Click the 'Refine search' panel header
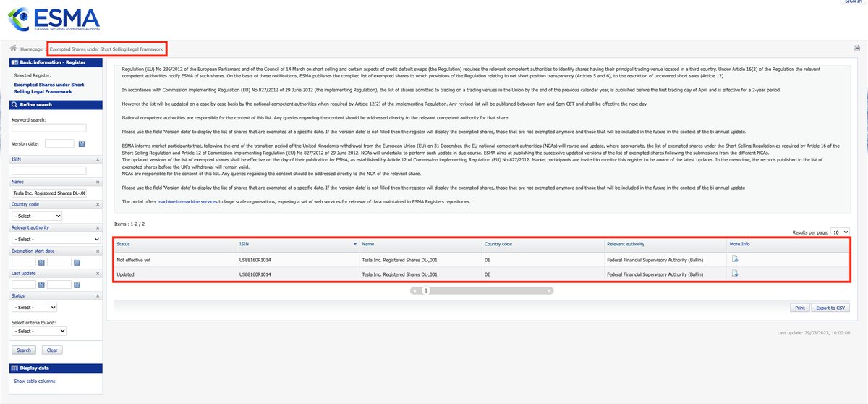This screenshot has width=868, height=404. coord(55,104)
